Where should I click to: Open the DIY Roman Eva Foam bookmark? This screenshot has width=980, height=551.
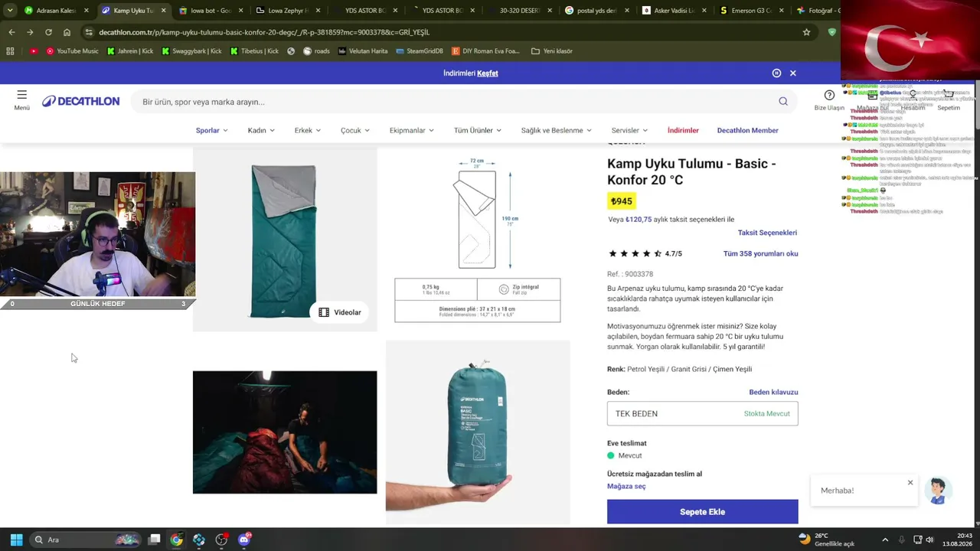485,51
